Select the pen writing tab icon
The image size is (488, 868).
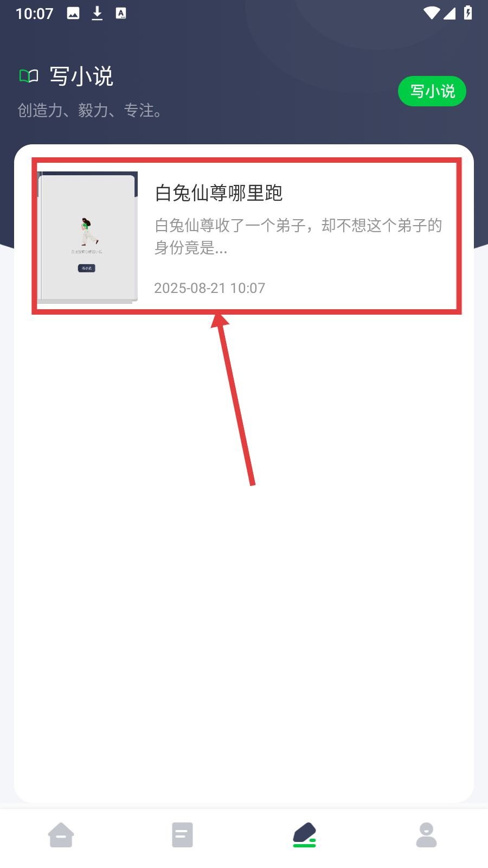[x=304, y=835]
